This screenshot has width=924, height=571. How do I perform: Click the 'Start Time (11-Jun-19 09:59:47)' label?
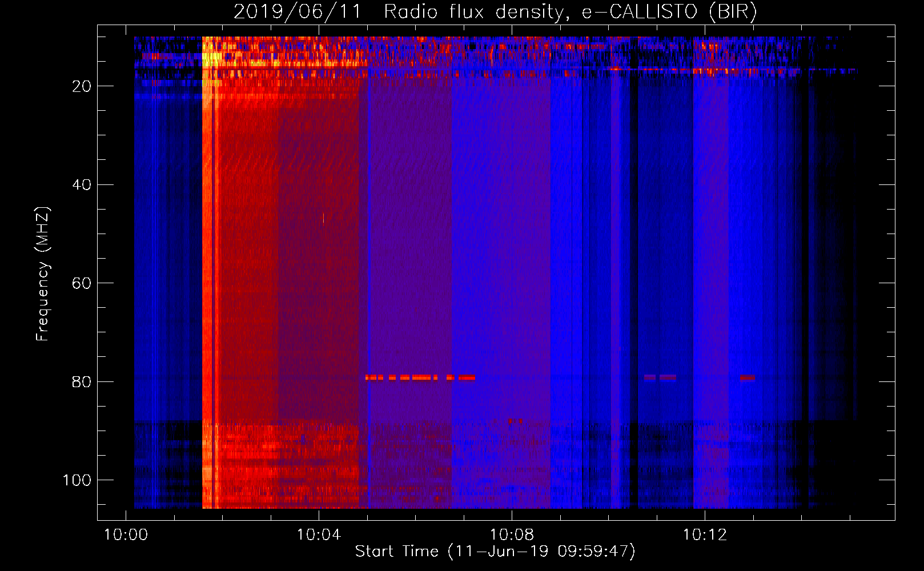[x=495, y=552]
